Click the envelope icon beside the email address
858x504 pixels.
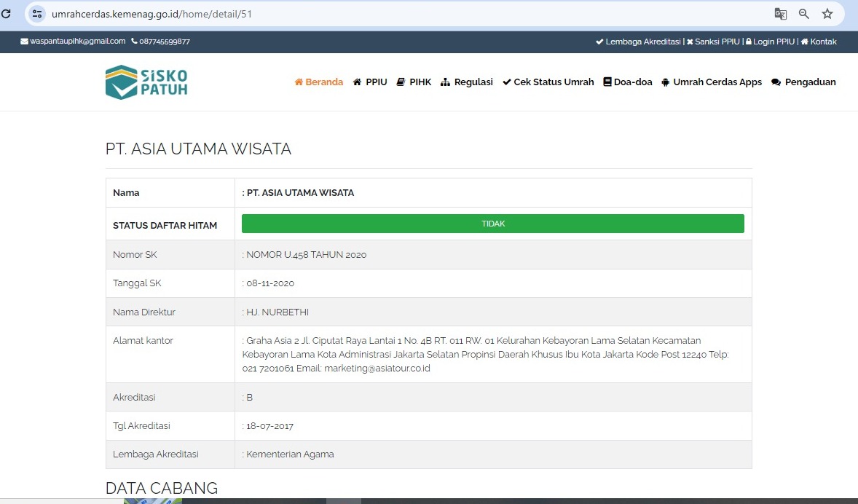24,42
